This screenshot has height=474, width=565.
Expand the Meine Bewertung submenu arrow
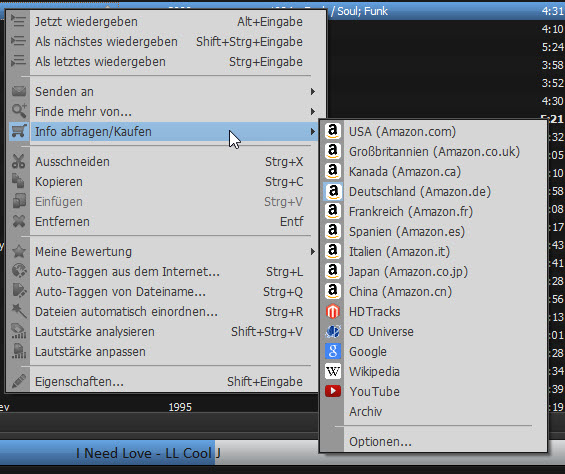313,251
